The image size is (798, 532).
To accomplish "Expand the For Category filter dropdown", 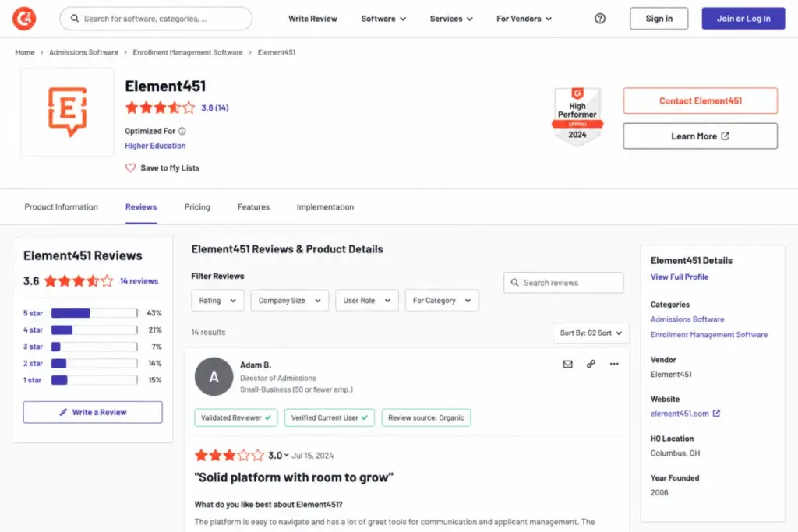I will pyautogui.click(x=442, y=301).
